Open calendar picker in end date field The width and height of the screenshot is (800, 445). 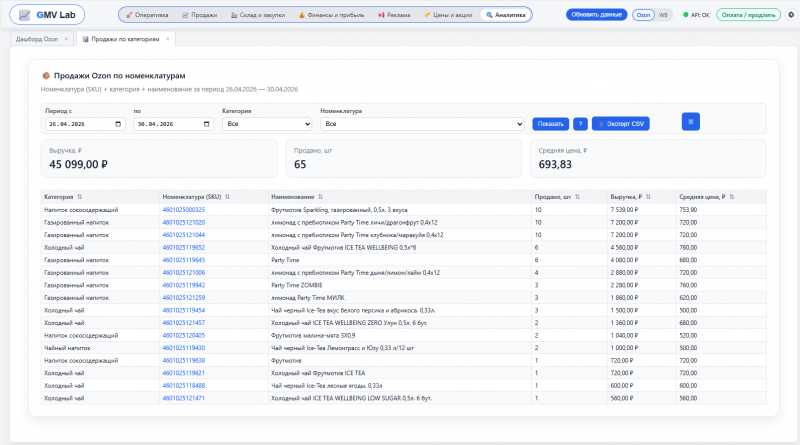pos(207,124)
